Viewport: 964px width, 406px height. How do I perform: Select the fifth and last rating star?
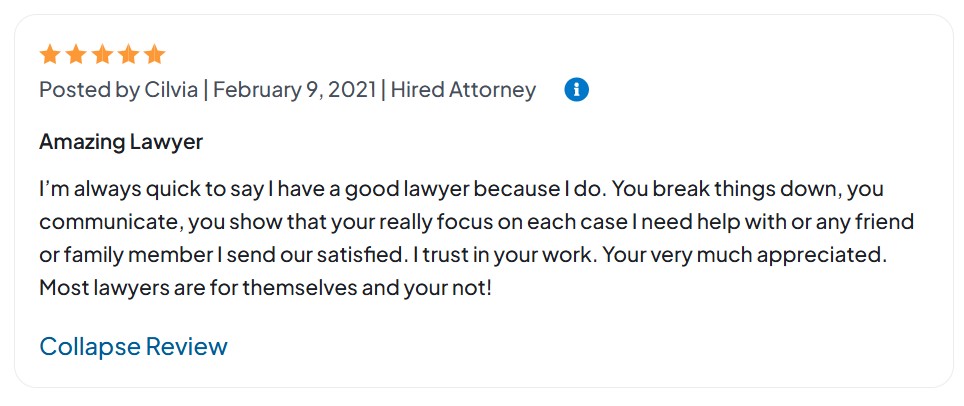(x=154, y=54)
